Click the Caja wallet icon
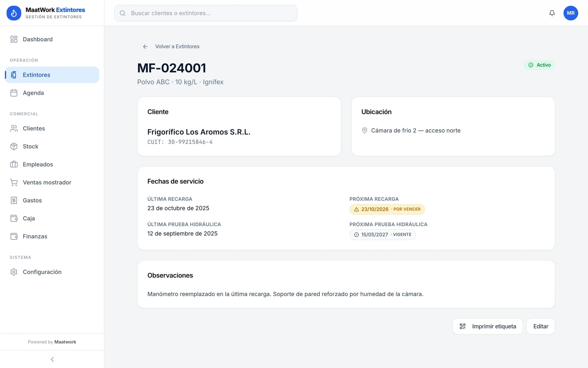The image size is (588, 368). coord(14,218)
